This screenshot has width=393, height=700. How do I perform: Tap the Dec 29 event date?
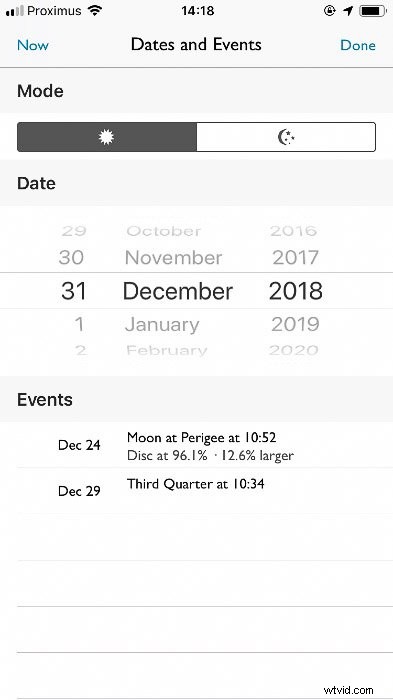(x=79, y=491)
